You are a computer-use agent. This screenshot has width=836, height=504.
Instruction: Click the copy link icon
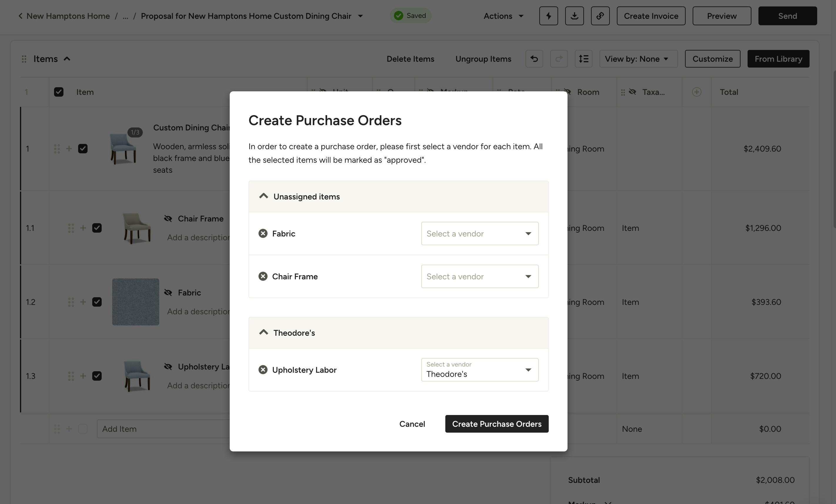600,16
